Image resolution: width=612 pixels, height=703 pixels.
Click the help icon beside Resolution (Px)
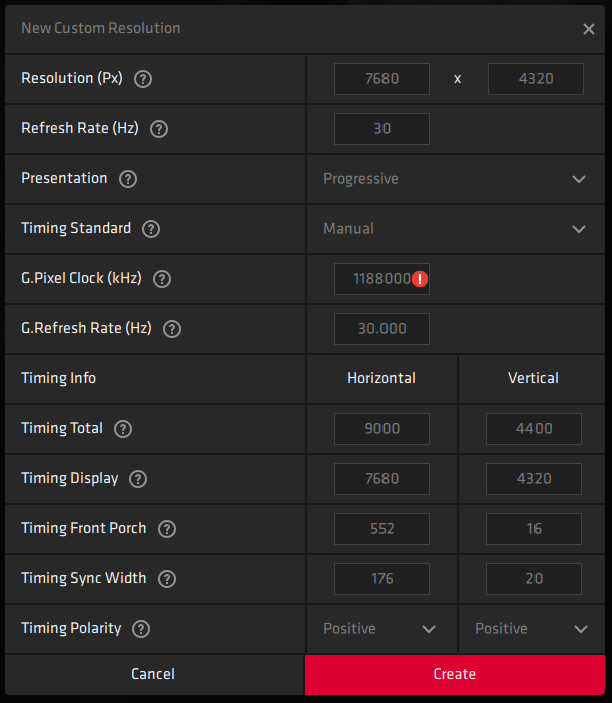click(x=143, y=79)
